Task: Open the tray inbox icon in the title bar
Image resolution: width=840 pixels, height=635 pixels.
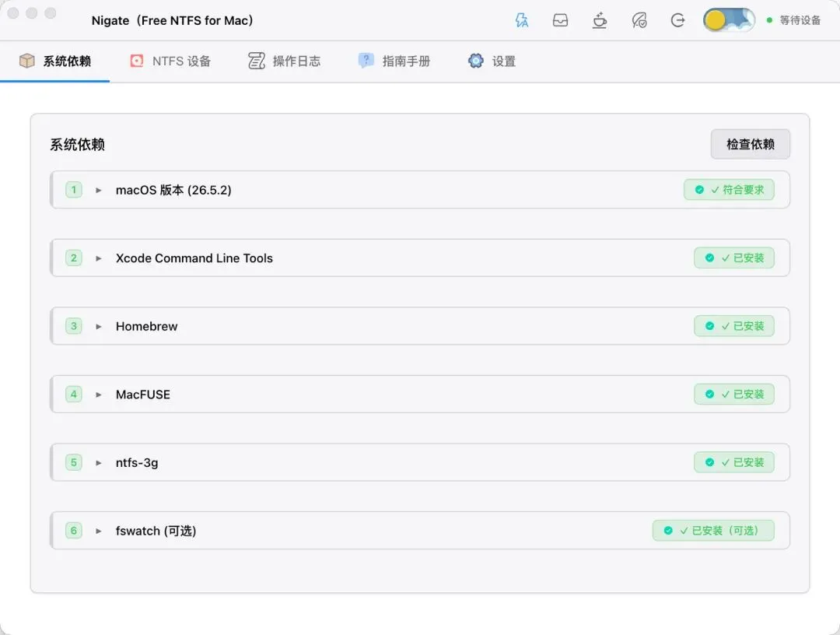Action: (560, 20)
